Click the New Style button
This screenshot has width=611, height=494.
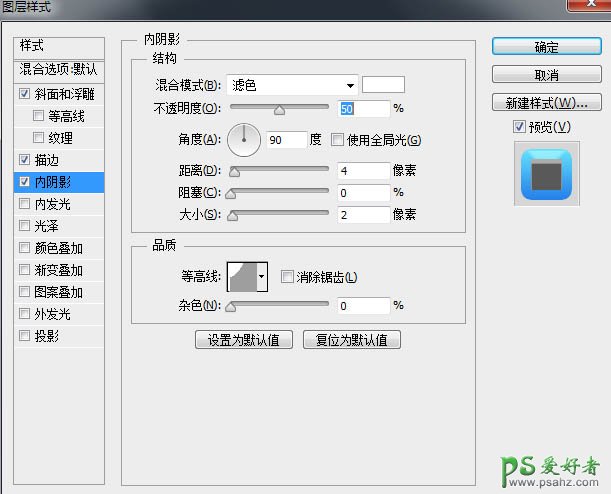pos(546,103)
